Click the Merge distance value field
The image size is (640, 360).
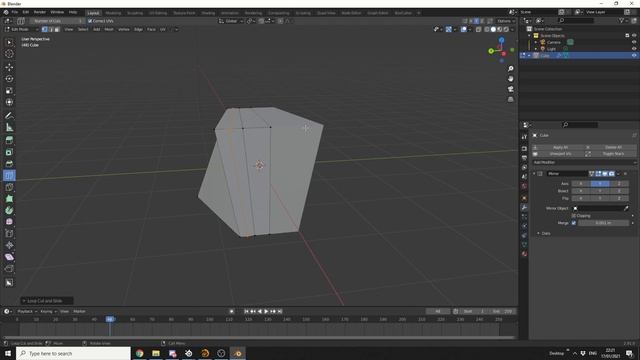[x=603, y=223]
